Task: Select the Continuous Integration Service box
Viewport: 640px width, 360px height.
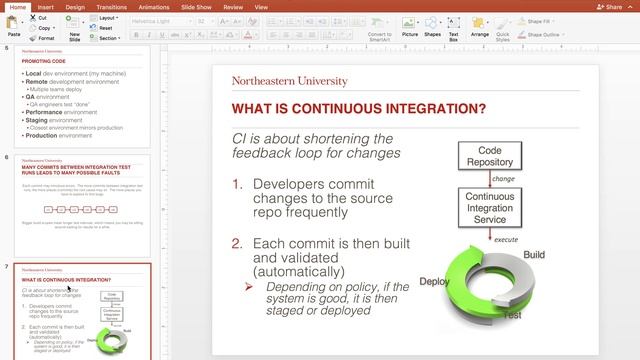Action: [x=490, y=208]
